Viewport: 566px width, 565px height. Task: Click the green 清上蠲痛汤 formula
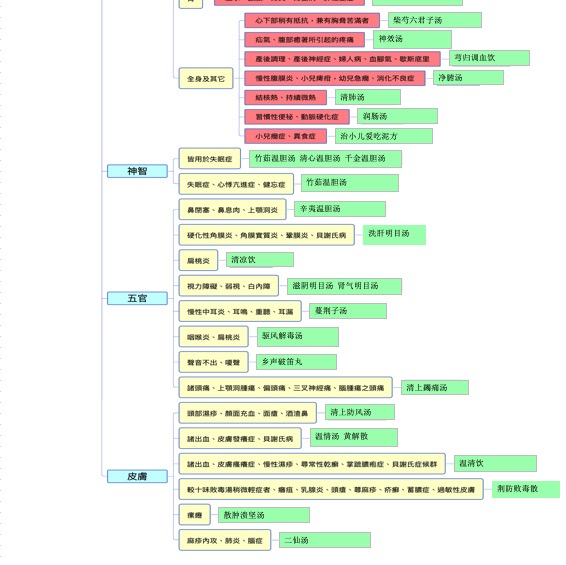[x=435, y=387]
